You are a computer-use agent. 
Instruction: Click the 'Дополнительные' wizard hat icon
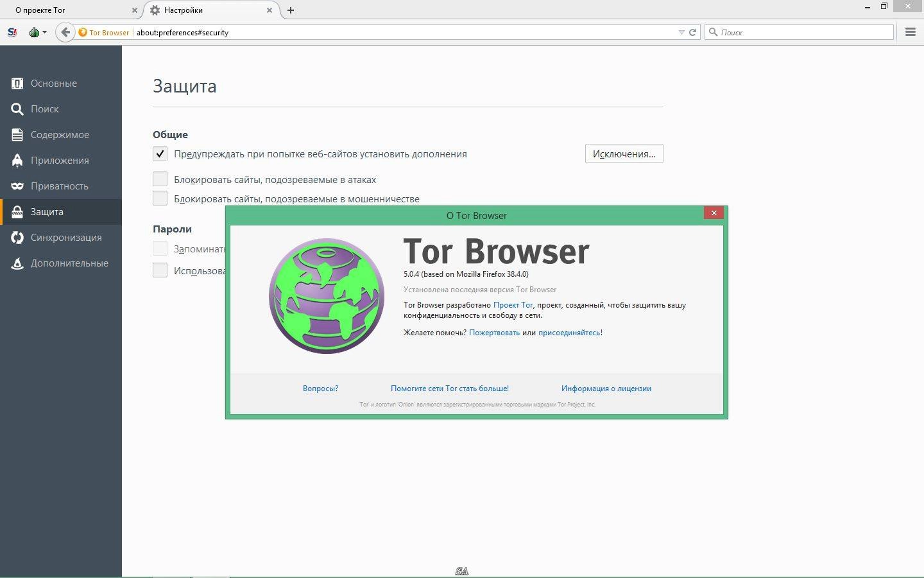(x=17, y=263)
